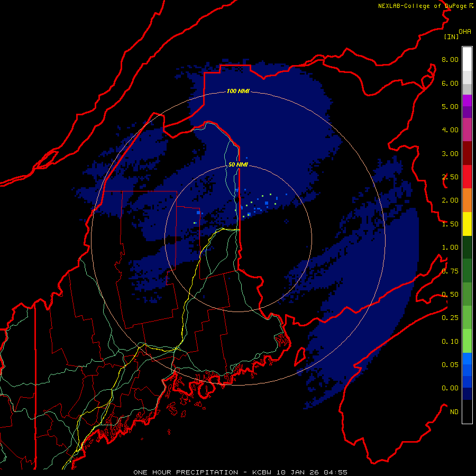The width and height of the screenshot is (476, 476).
Task: Click the 1.00 legend value
Action: pyautogui.click(x=450, y=248)
